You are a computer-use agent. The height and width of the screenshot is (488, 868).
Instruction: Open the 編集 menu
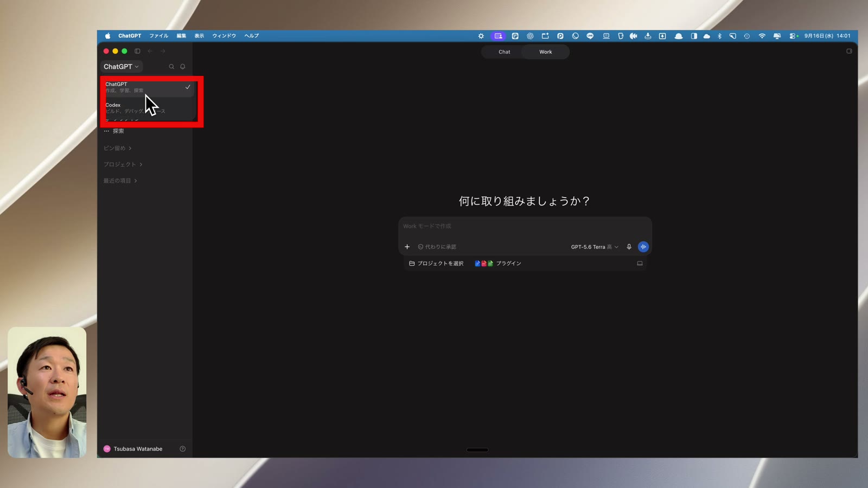(x=181, y=36)
